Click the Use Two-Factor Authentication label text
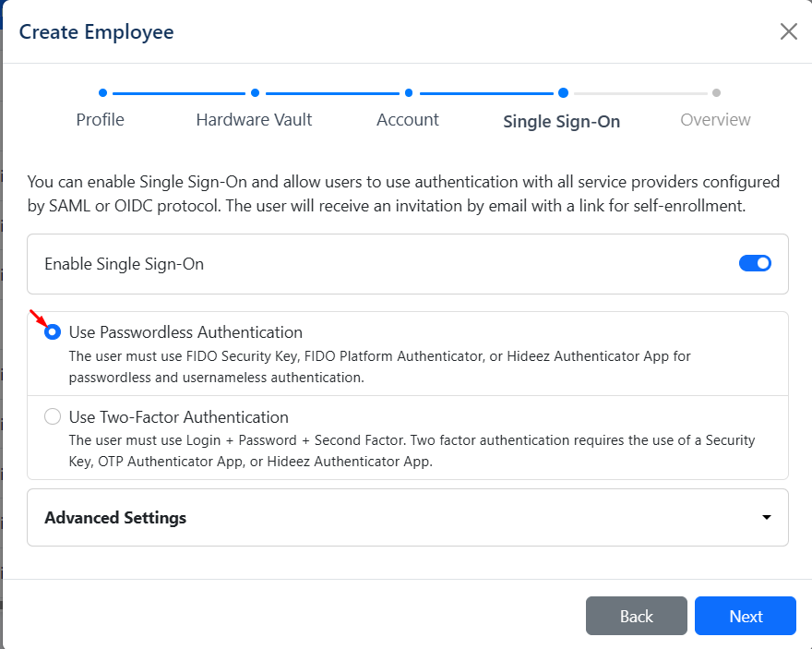Viewport: 812px width, 649px height. coord(178,417)
